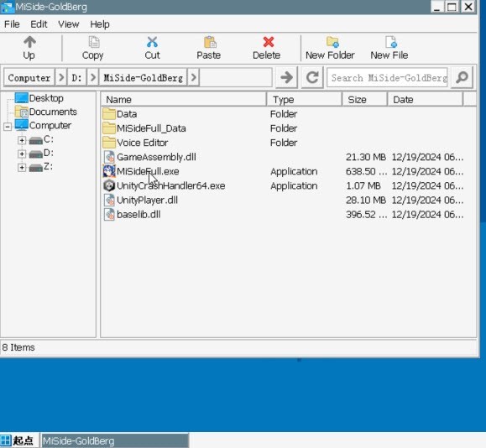486x448 pixels.
Task: Open the View menu
Action: coord(69,24)
